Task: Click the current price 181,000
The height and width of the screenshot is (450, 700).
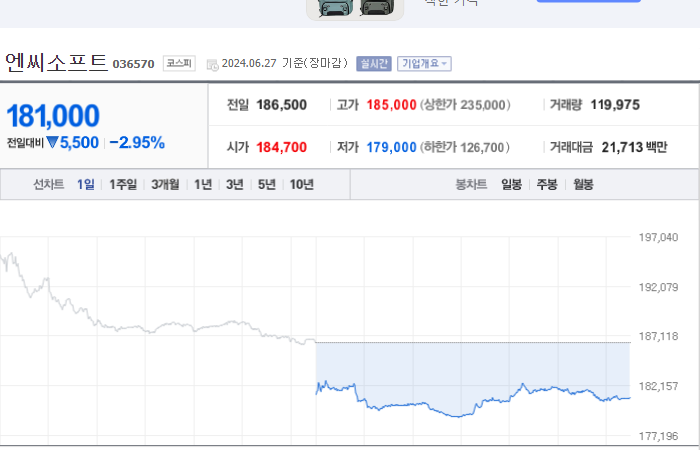Action: pyautogui.click(x=53, y=116)
